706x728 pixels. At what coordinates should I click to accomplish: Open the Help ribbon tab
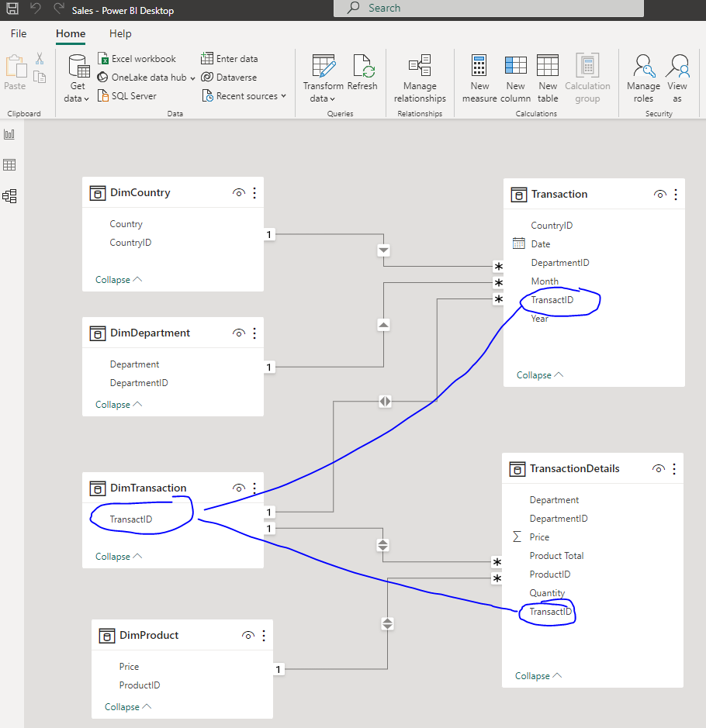tap(120, 33)
